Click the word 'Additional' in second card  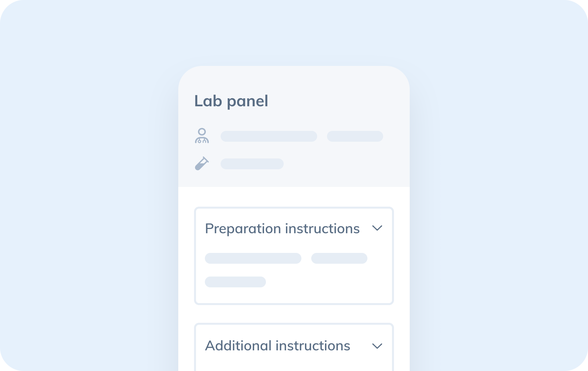click(x=238, y=346)
